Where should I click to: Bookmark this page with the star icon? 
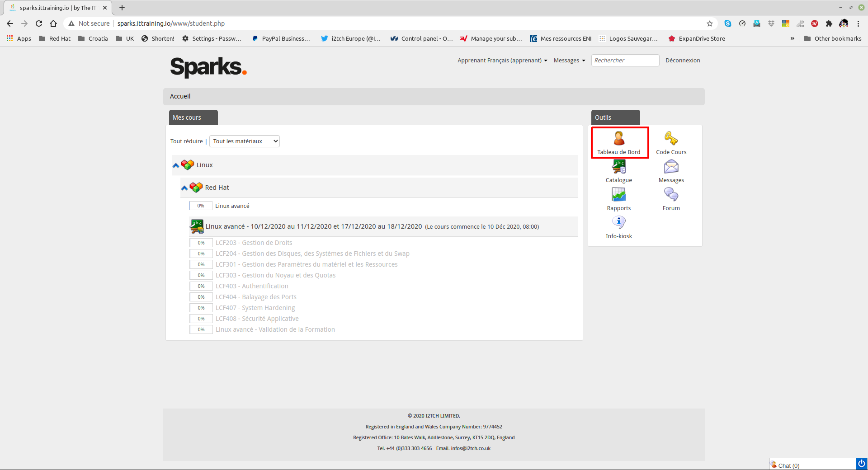coord(710,23)
